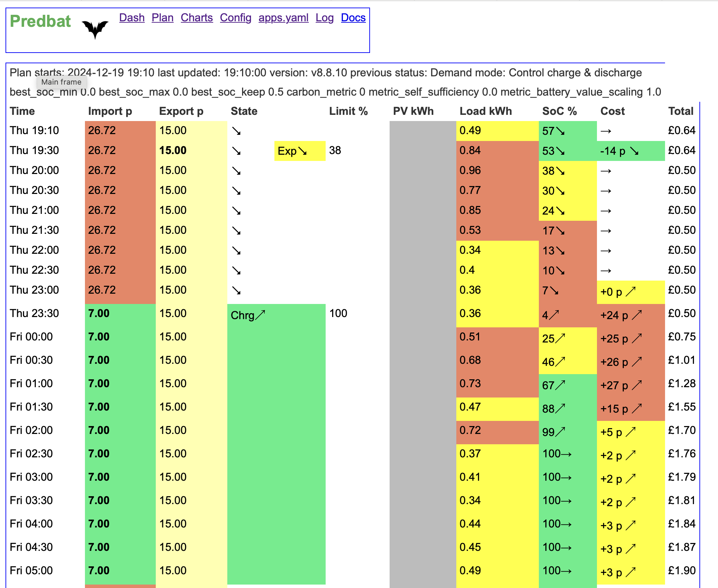Click the -14 p cost cell
Image resolution: width=718 pixels, height=588 pixels.
click(631, 151)
